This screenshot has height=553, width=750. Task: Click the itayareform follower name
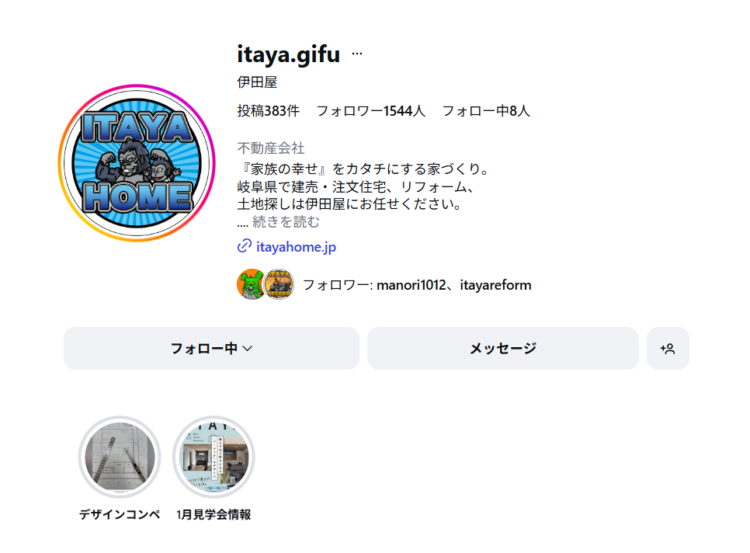pyautogui.click(x=496, y=285)
